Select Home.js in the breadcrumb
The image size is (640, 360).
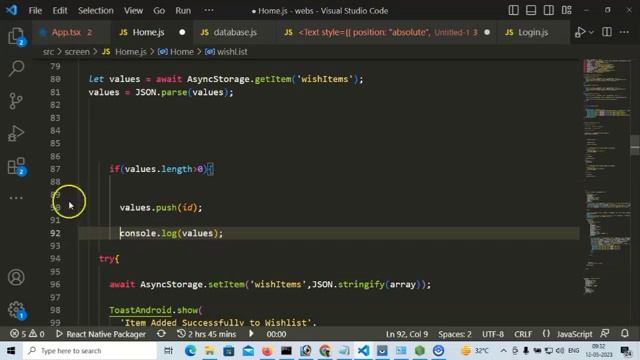point(124,52)
